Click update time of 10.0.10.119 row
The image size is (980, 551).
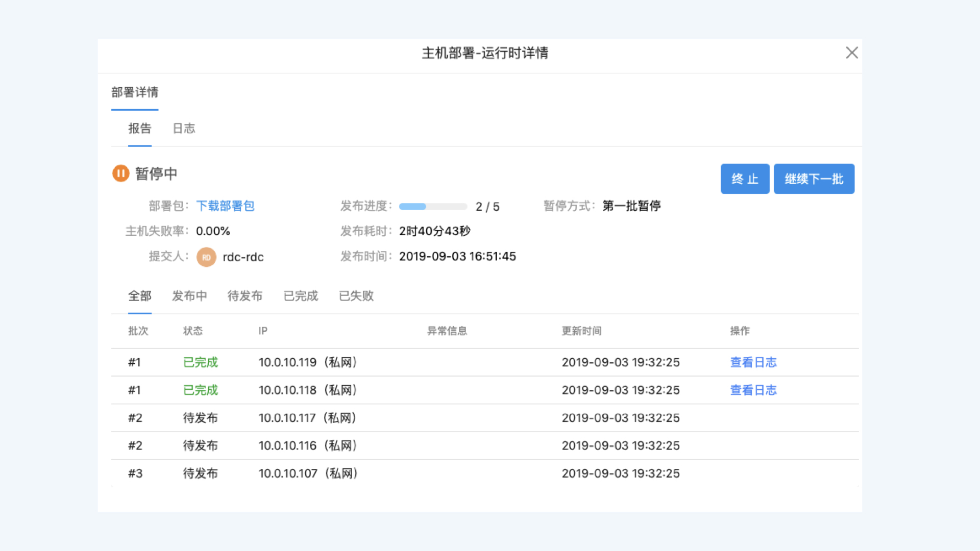pos(621,362)
